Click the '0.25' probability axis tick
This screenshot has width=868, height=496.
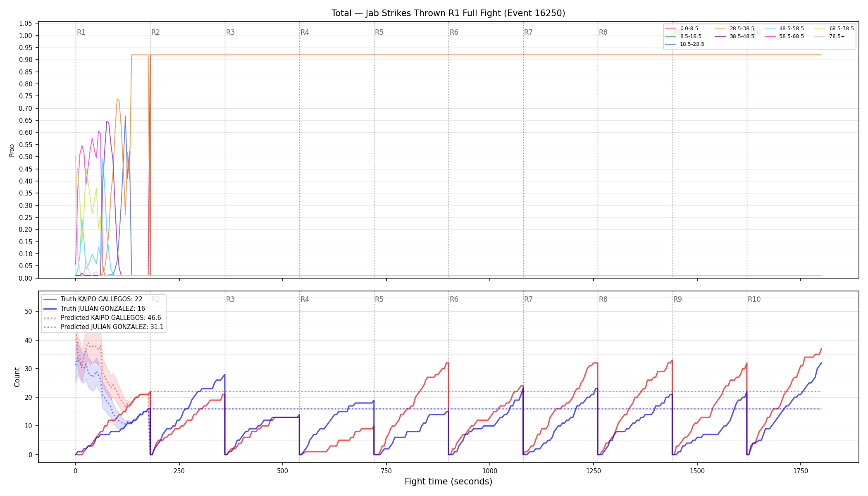(26, 218)
